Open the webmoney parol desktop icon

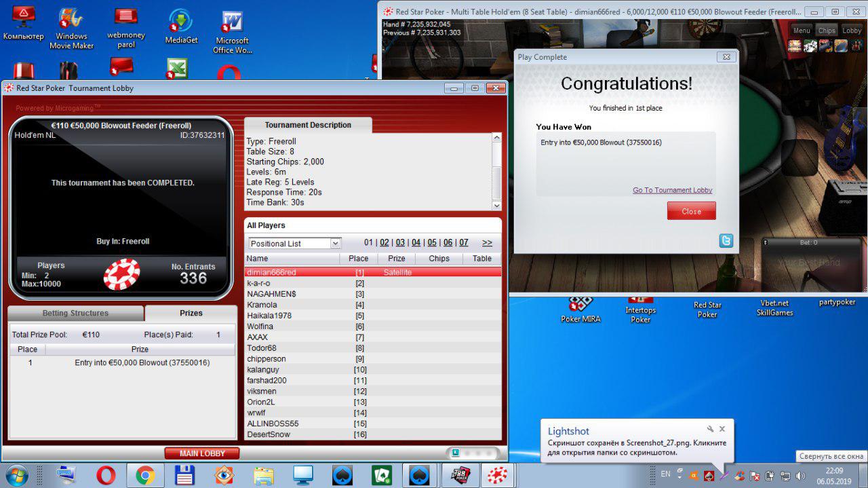(126, 29)
